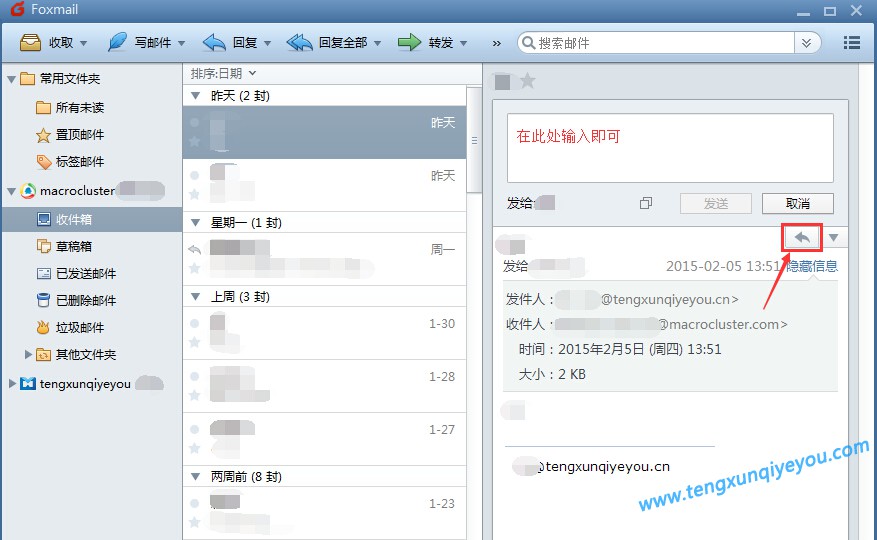Compose a new mail with 写邮件
This screenshot has width=877, height=540.
(139, 43)
